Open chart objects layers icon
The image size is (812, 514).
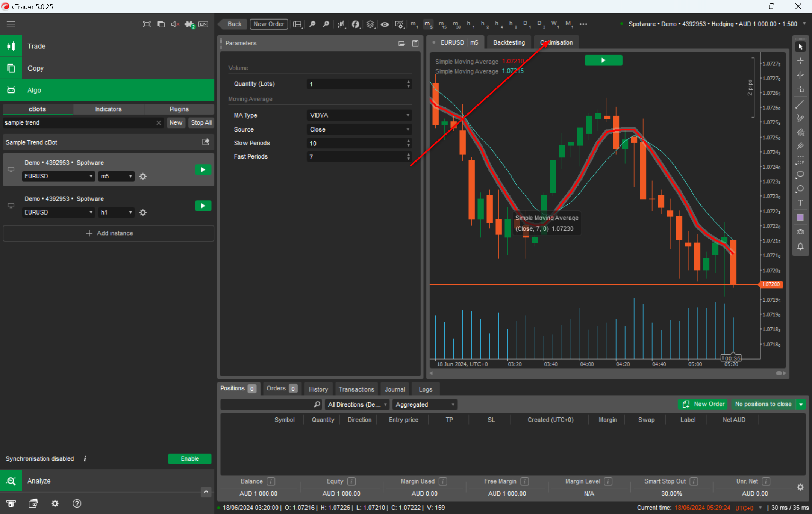(x=370, y=24)
